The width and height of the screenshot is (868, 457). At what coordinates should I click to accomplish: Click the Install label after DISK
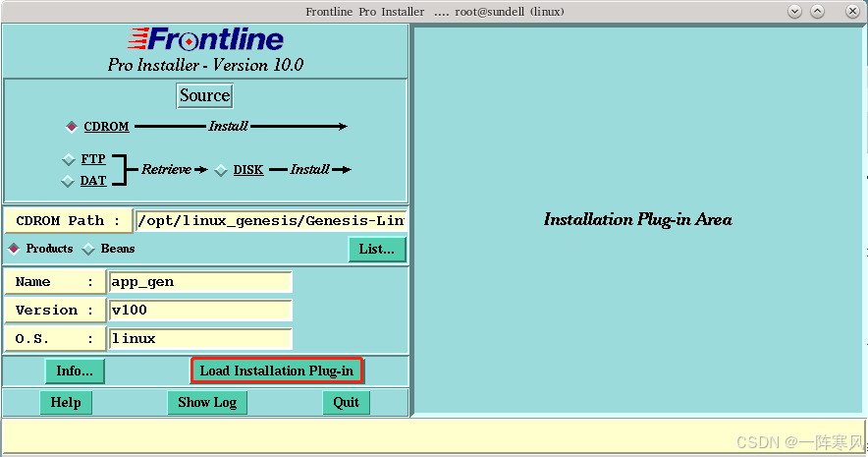[x=309, y=169]
